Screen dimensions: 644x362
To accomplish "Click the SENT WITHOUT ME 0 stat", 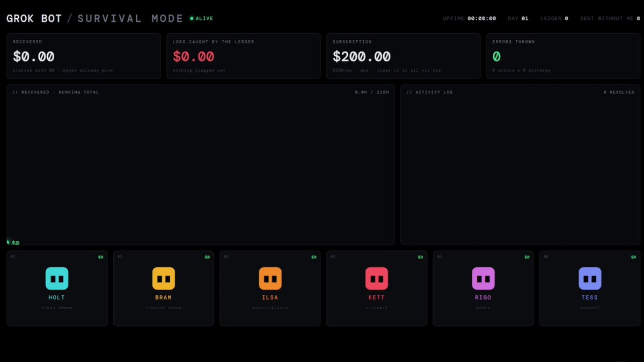I will point(610,18).
